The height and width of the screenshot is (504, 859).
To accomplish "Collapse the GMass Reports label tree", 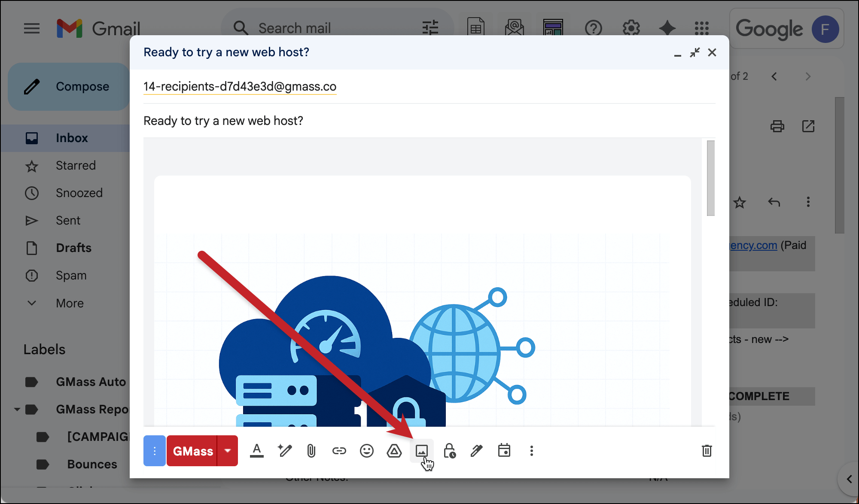I will click(x=17, y=410).
